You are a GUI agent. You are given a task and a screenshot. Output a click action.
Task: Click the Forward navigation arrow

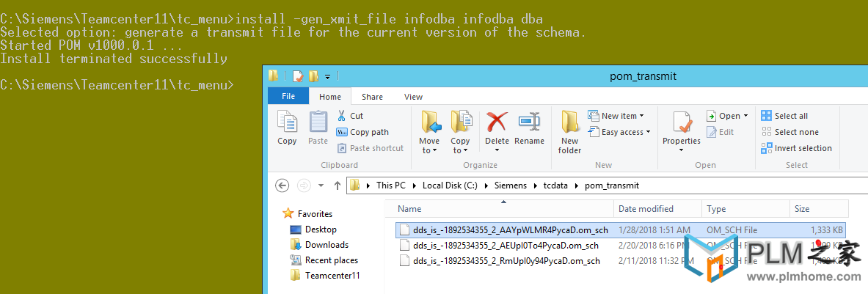pyautogui.click(x=303, y=185)
